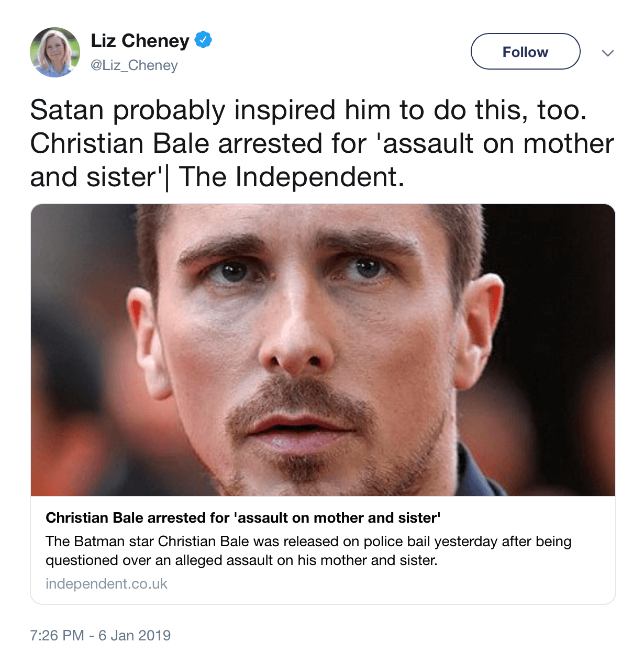Image resolution: width=644 pixels, height=654 pixels.
Task: Click the blue verified badge icon
Action: (203, 40)
